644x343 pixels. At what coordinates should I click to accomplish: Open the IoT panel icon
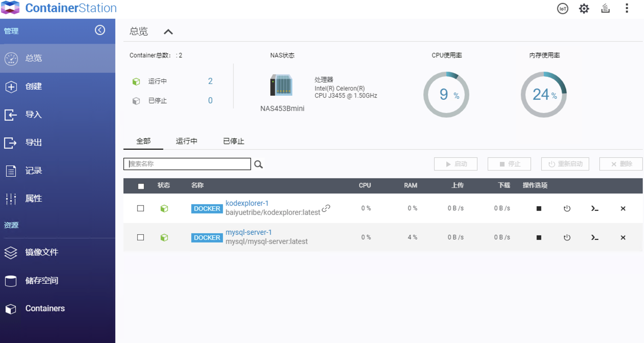pyautogui.click(x=563, y=8)
